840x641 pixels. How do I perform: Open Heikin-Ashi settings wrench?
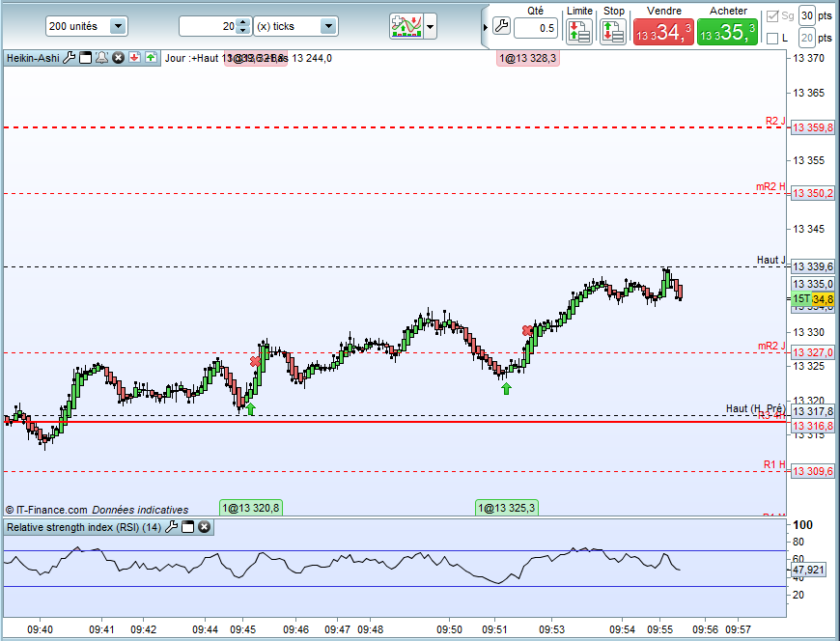point(70,58)
